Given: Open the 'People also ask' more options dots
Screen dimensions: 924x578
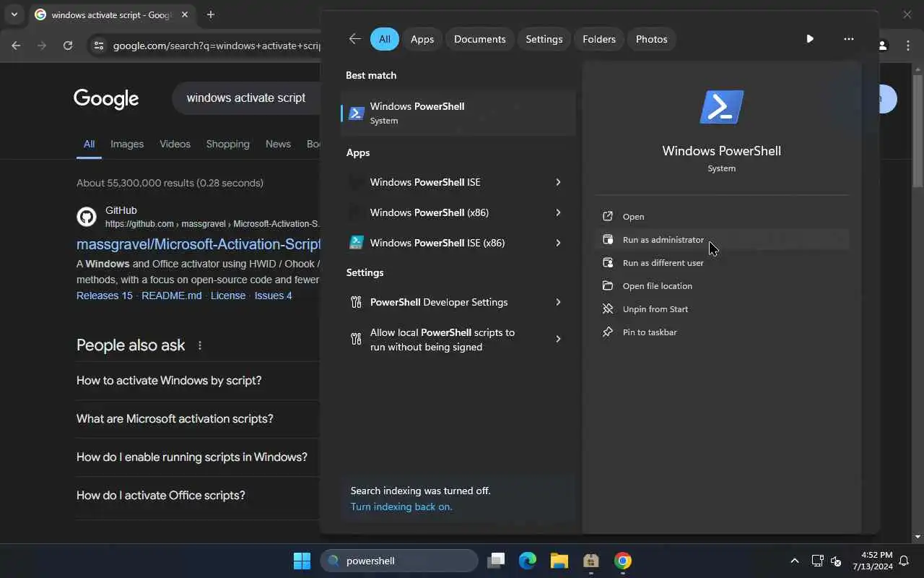Looking at the screenshot, I should coord(200,345).
